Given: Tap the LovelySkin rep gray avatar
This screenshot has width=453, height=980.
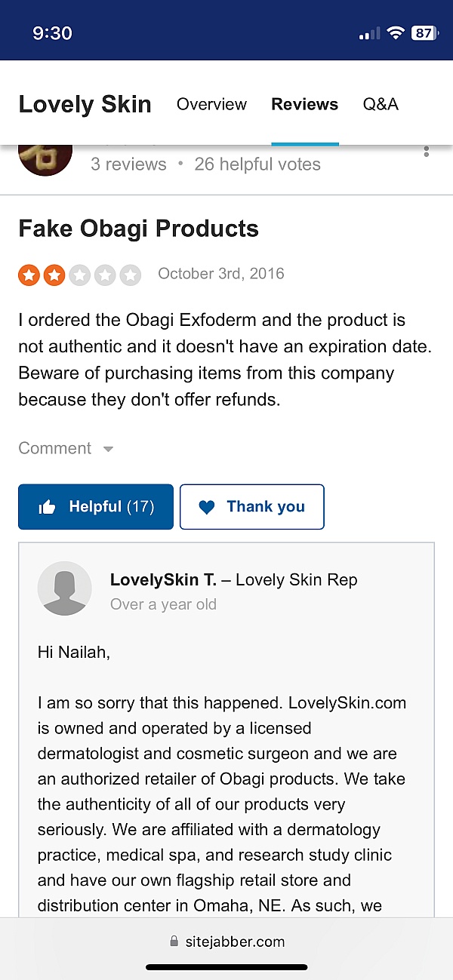Looking at the screenshot, I should point(64,588).
